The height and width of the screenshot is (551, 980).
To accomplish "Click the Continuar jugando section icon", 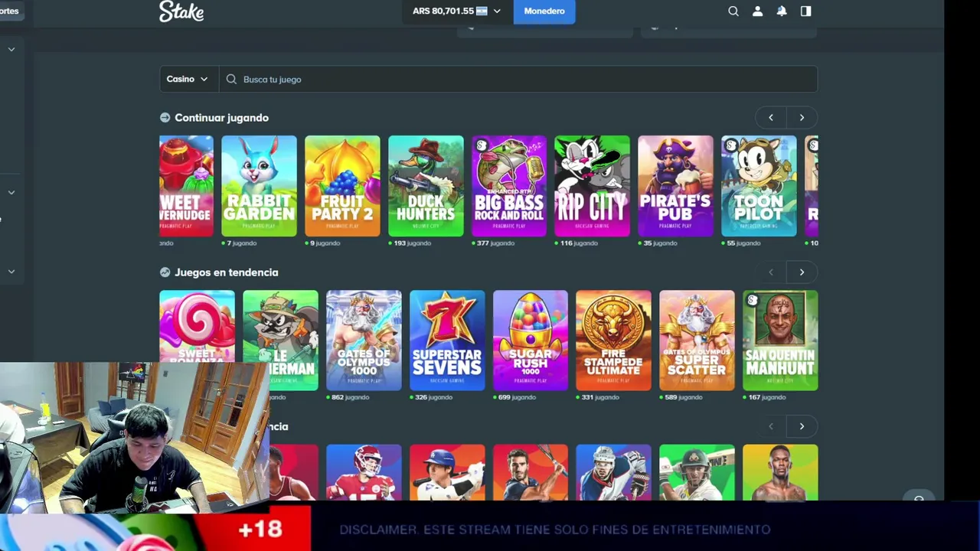I will click(x=165, y=118).
